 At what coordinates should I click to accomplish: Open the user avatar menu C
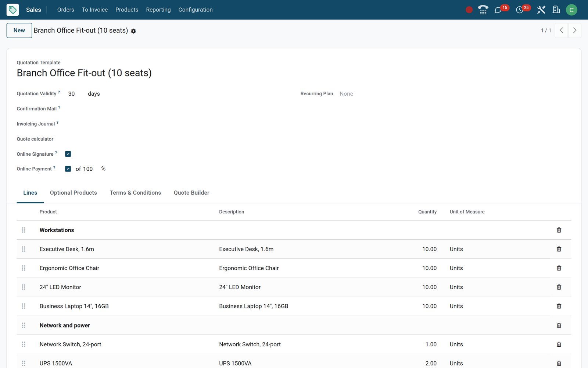571,10
